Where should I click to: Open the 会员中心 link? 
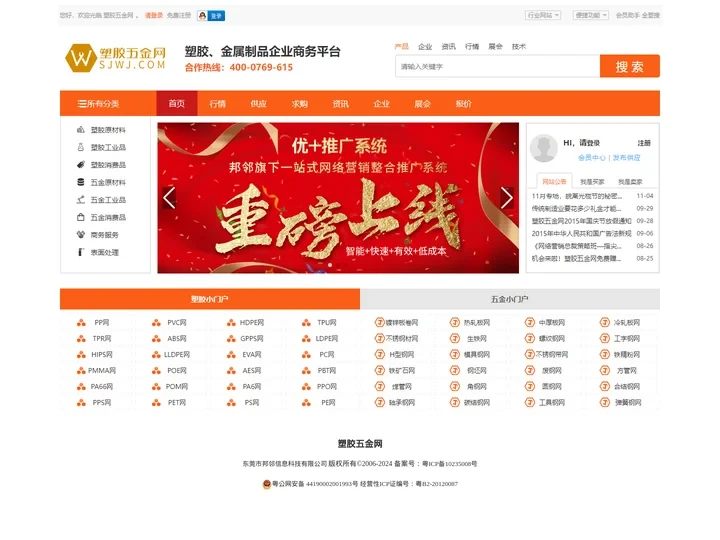pyautogui.click(x=591, y=158)
